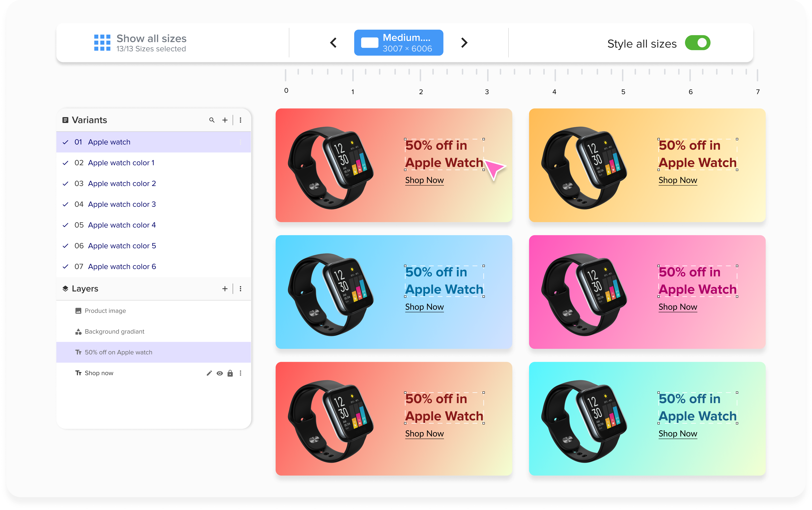Select variant 03 Apple watch color 2
Viewport: 812px width, 510px height.
[153, 183]
